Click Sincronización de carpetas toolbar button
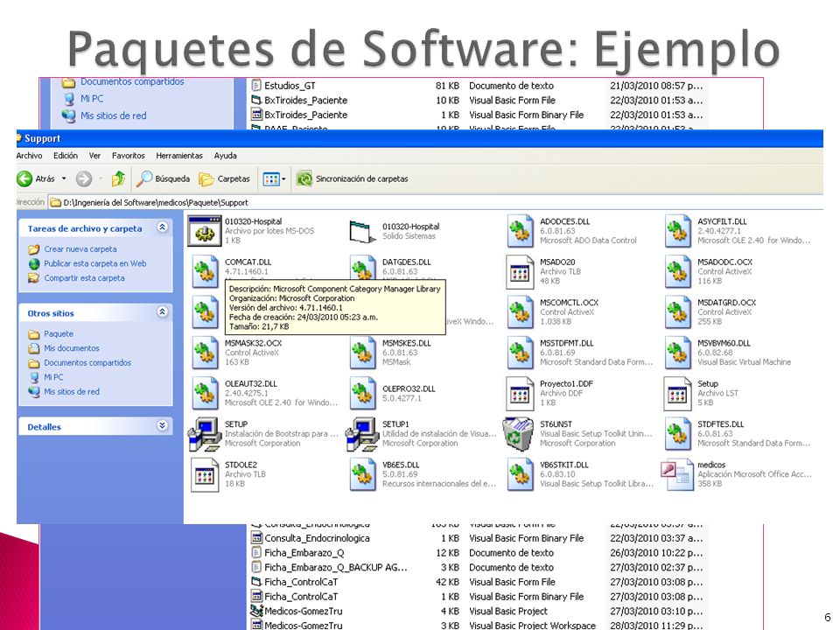The width and height of the screenshot is (840, 630). click(353, 178)
